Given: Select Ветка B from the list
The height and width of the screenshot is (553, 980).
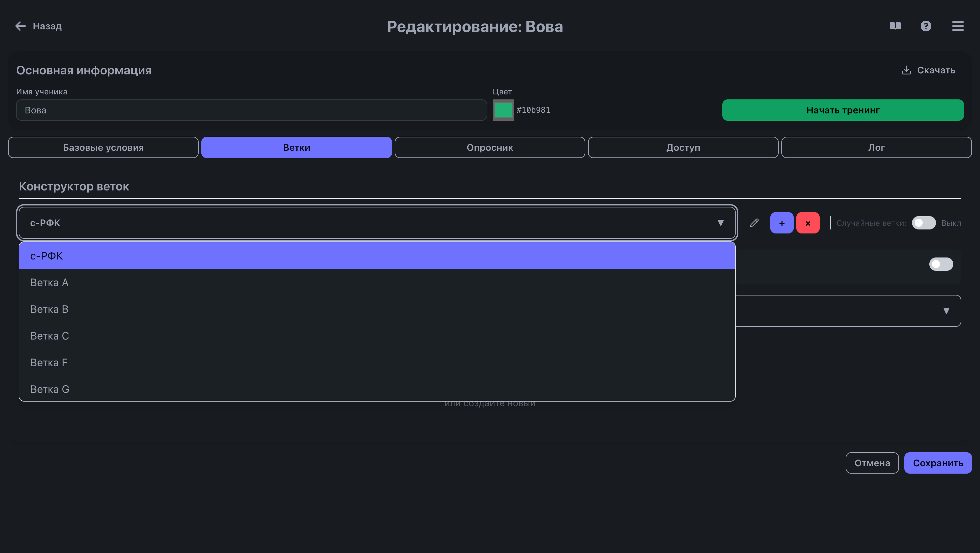Looking at the screenshot, I should tap(49, 309).
